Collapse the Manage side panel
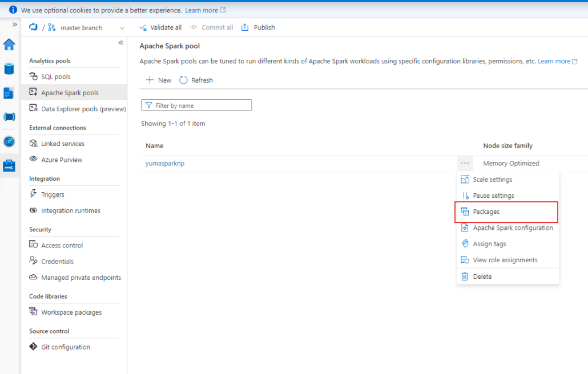The width and height of the screenshot is (588, 374). pyautogui.click(x=121, y=43)
